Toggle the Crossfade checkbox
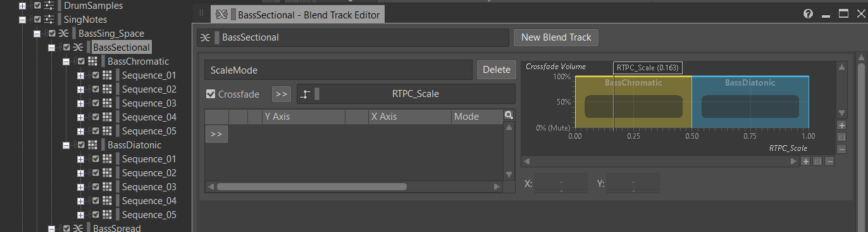 click(211, 94)
